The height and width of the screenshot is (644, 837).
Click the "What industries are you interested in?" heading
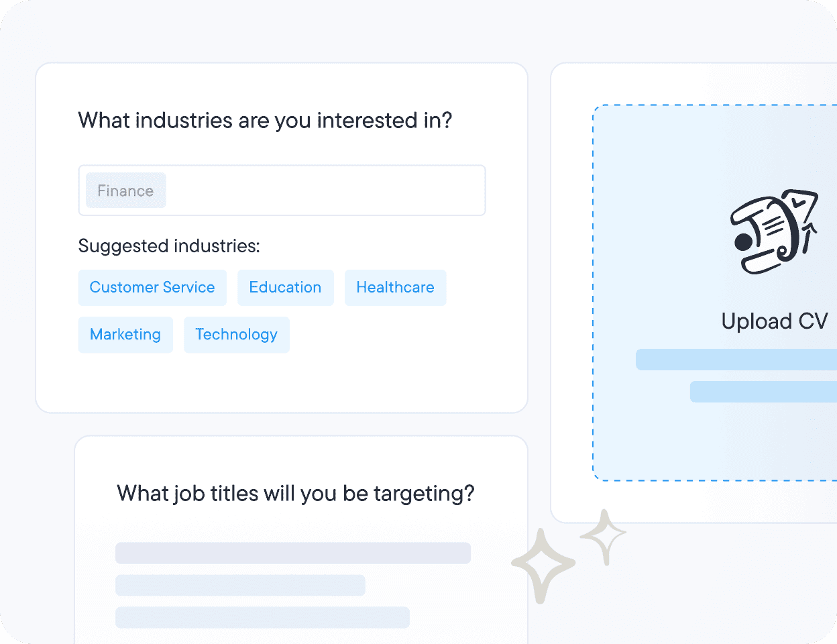pos(265,121)
